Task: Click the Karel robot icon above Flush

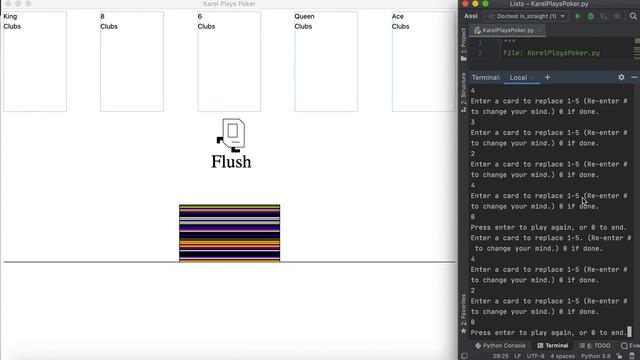Action: tap(231, 135)
